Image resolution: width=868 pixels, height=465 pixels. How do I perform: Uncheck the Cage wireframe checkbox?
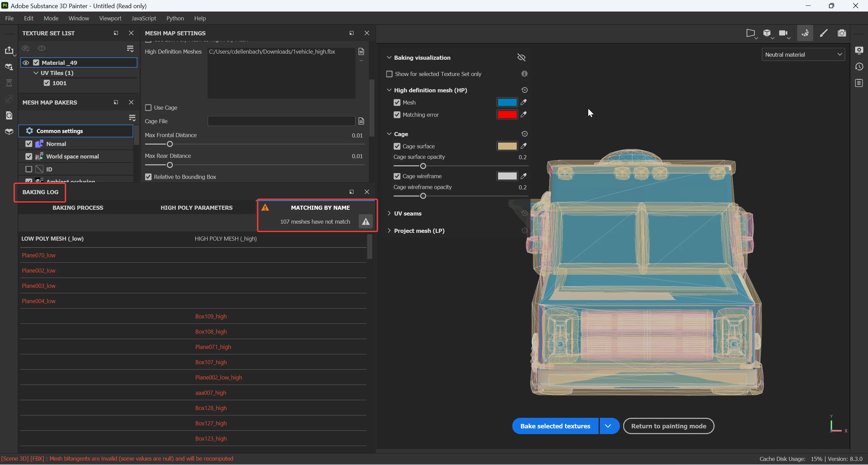click(397, 176)
